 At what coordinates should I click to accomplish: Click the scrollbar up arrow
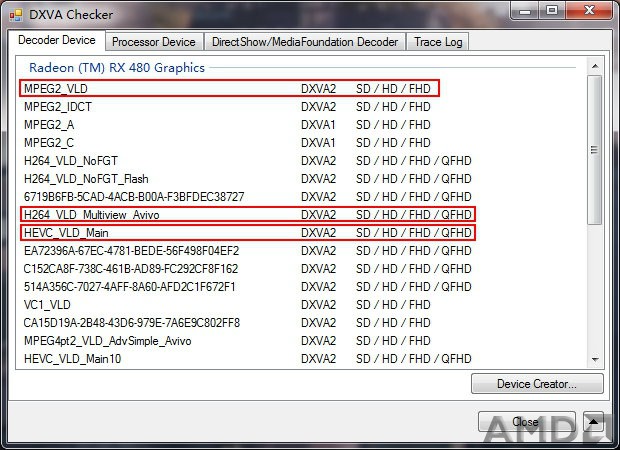pos(595,66)
